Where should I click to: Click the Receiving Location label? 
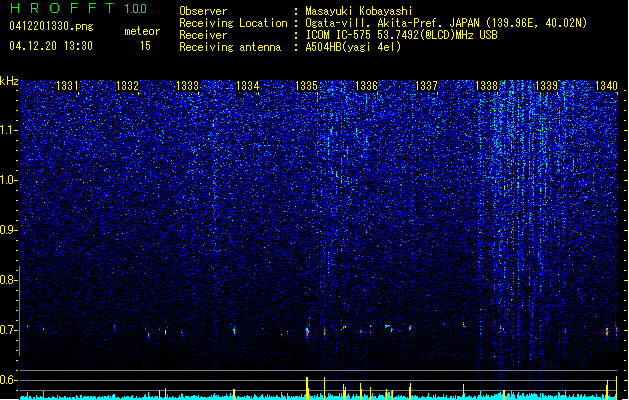[x=233, y=23]
